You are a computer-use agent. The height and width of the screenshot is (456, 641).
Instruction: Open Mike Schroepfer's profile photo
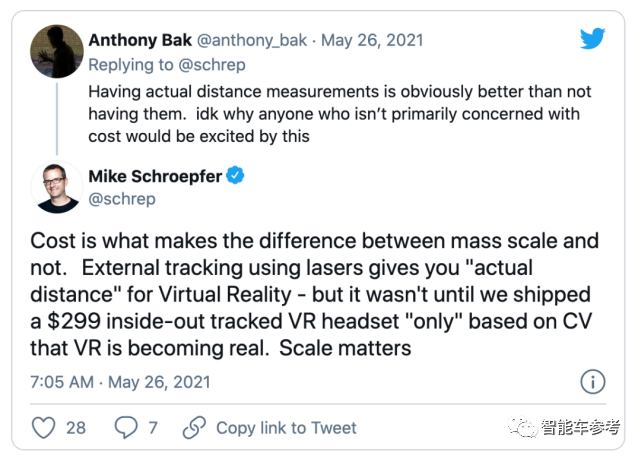57,187
